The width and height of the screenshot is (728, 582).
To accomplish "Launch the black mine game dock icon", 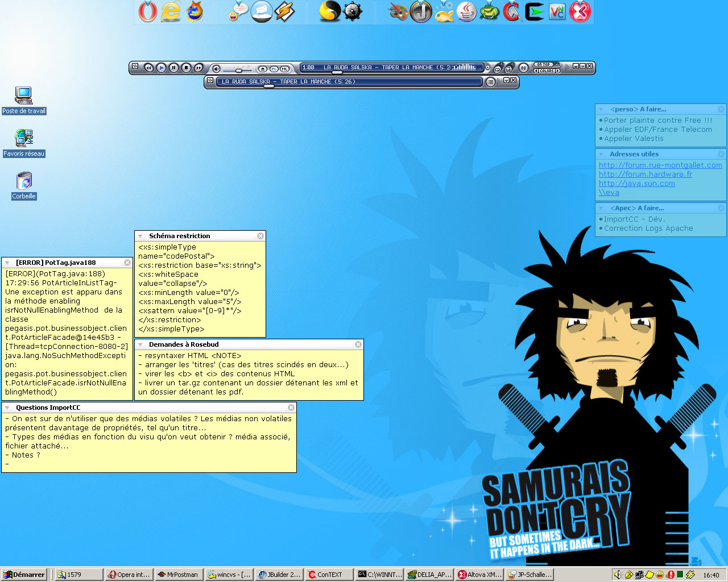I will click(x=353, y=11).
